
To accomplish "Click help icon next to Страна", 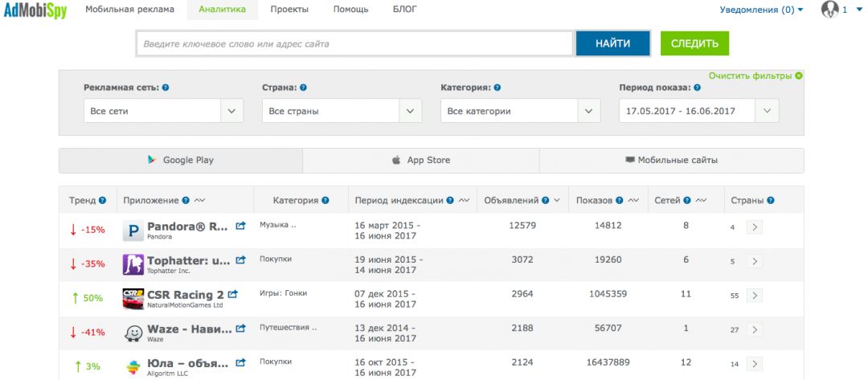I will (x=303, y=88).
